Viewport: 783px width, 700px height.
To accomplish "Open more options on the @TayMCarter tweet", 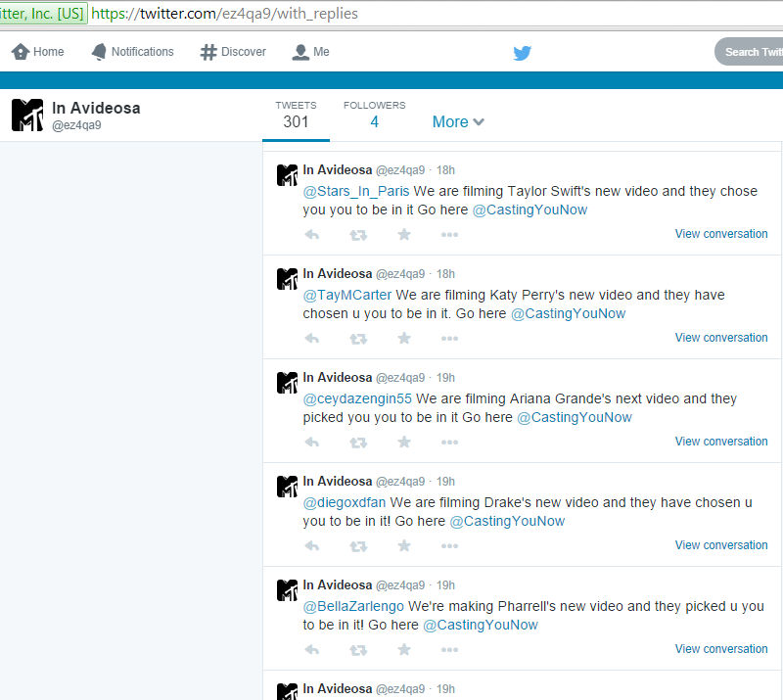I will click(x=449, y=339).
